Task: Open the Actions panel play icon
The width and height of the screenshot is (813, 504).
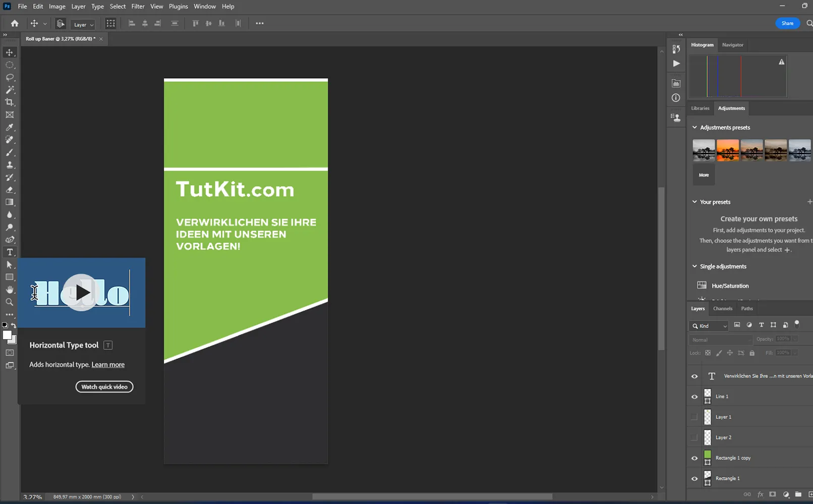Action: (x=676, y=64)
